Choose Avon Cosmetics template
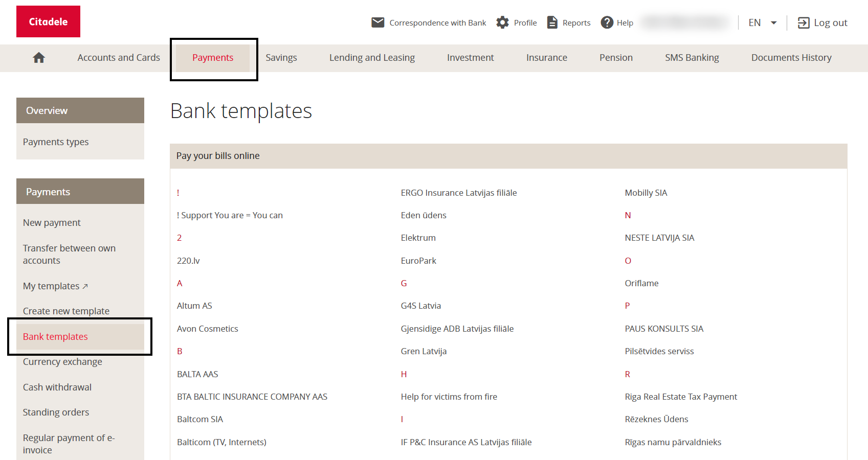 pos(208,329)
